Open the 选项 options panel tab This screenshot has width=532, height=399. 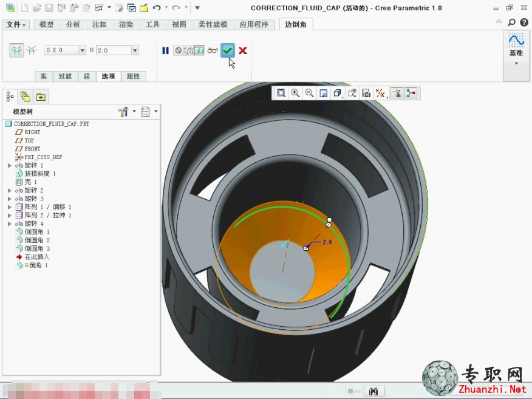click(108, 76)
